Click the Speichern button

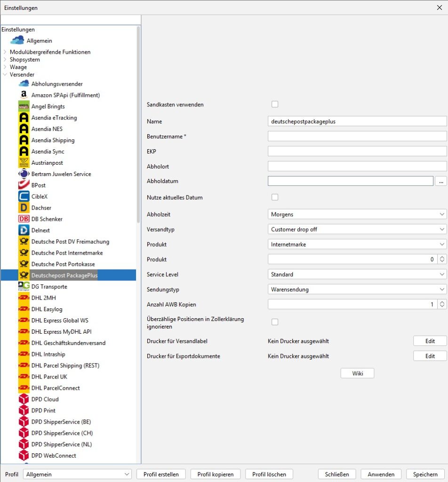[x=425, y=474]
